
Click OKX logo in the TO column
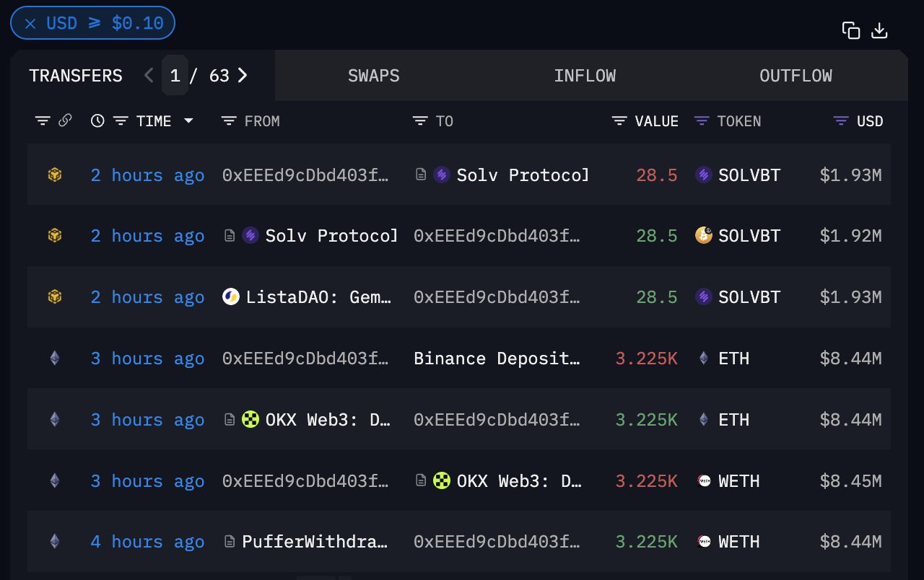click(x=442, y=481)
